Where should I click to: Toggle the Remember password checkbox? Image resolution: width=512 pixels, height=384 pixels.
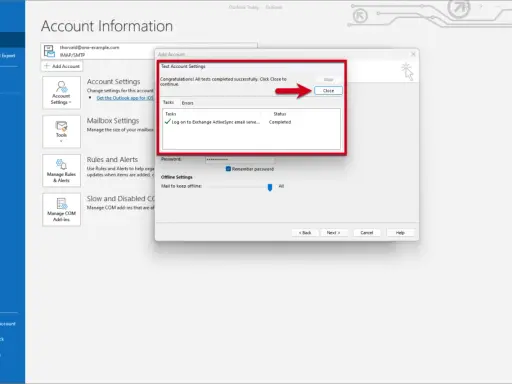pos(228,169)
